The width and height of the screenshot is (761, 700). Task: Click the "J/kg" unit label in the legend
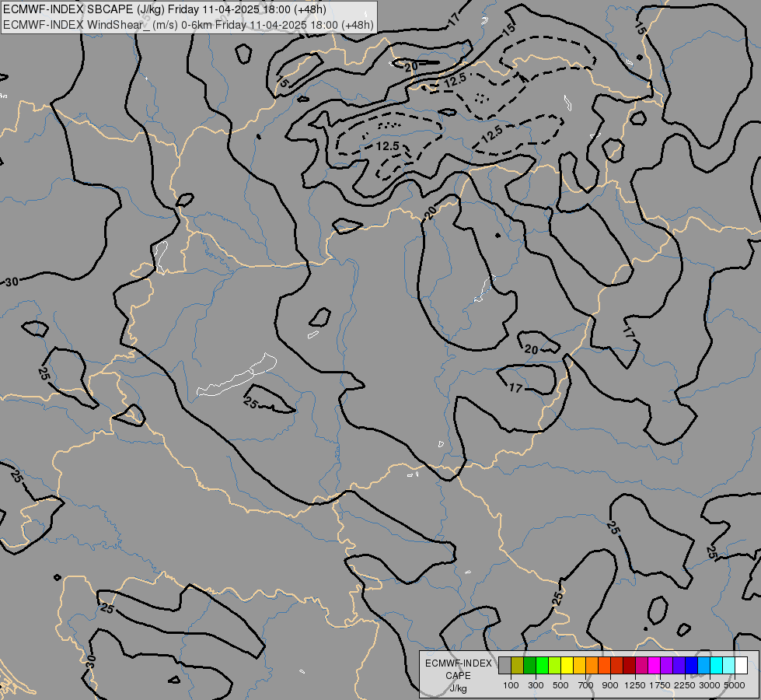point(458,688)
